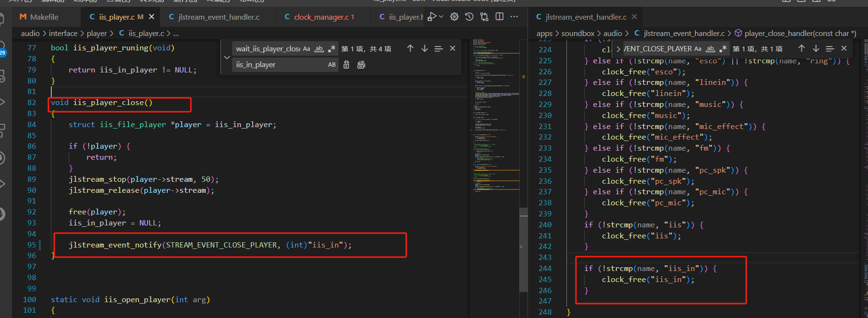868x318 pixels.
Task: Click the compare changes icon in editor toolbar
Action: pos(484,17)
